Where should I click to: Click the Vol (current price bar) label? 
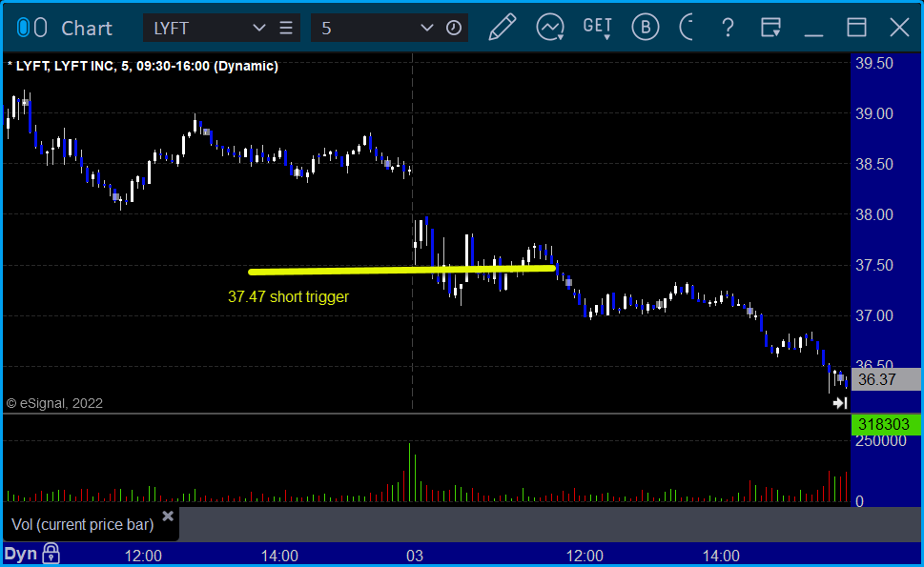83,525
